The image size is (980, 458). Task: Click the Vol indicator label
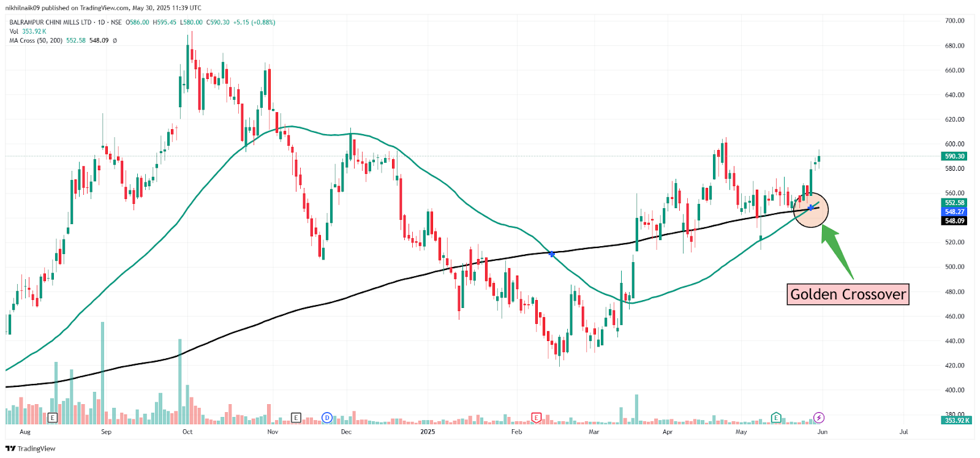[14, 31]
